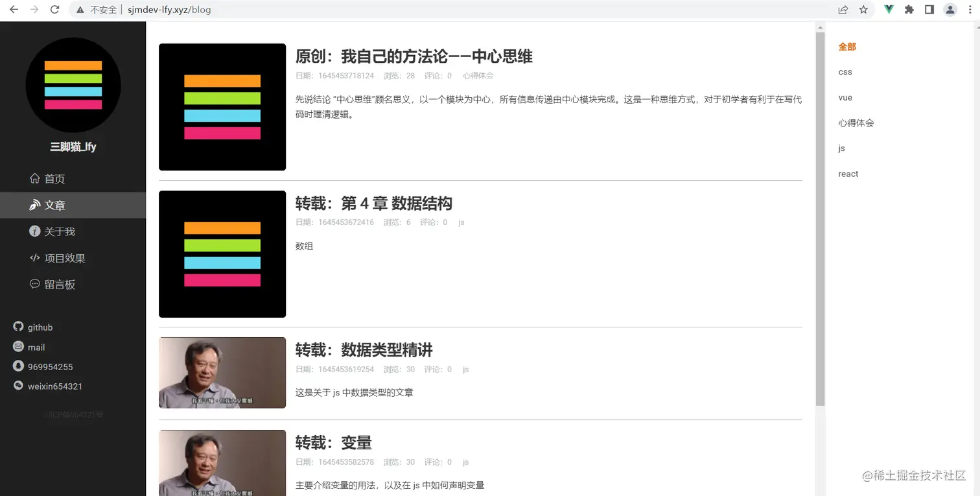Screen dimensions: 980x496
Task: Open the 首页 navigation item
Action: (x=73, y=179)
